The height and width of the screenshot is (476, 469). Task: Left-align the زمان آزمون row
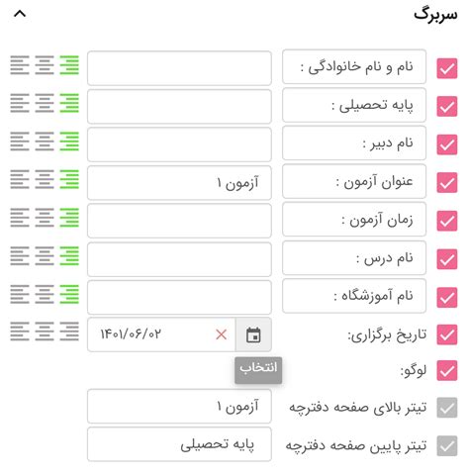click(x=20, y=218)
